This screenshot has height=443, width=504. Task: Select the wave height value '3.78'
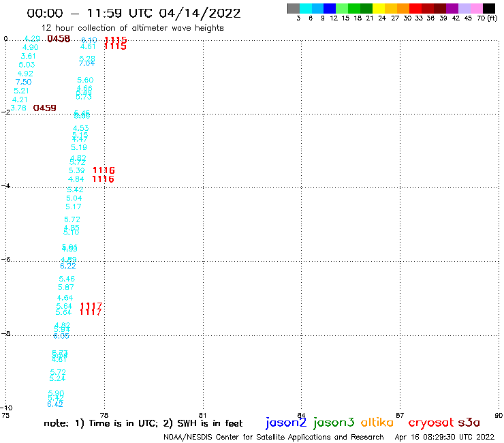[18, 108]
